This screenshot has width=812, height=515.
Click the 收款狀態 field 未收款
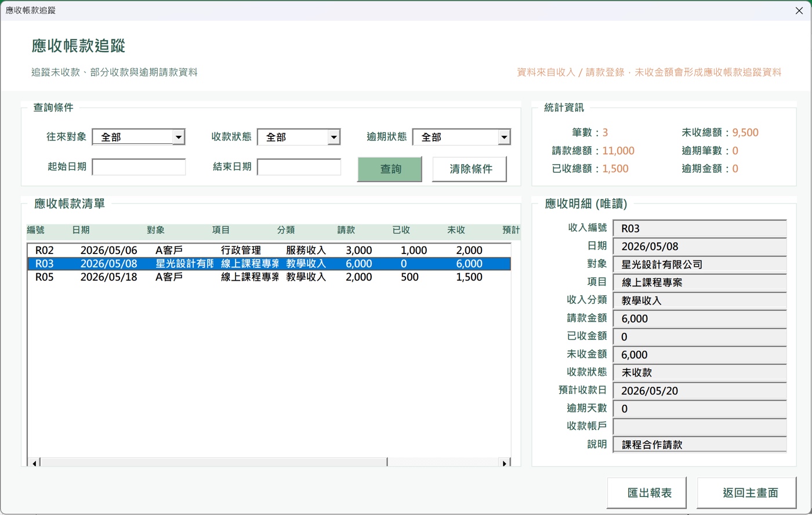(699, 373)
